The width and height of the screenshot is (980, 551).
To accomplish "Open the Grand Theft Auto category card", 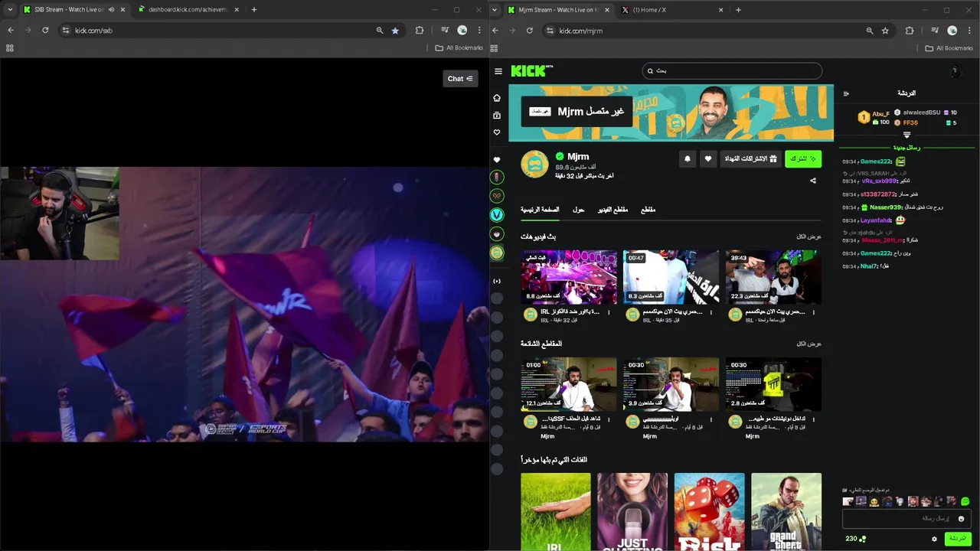I will [786, 511].
